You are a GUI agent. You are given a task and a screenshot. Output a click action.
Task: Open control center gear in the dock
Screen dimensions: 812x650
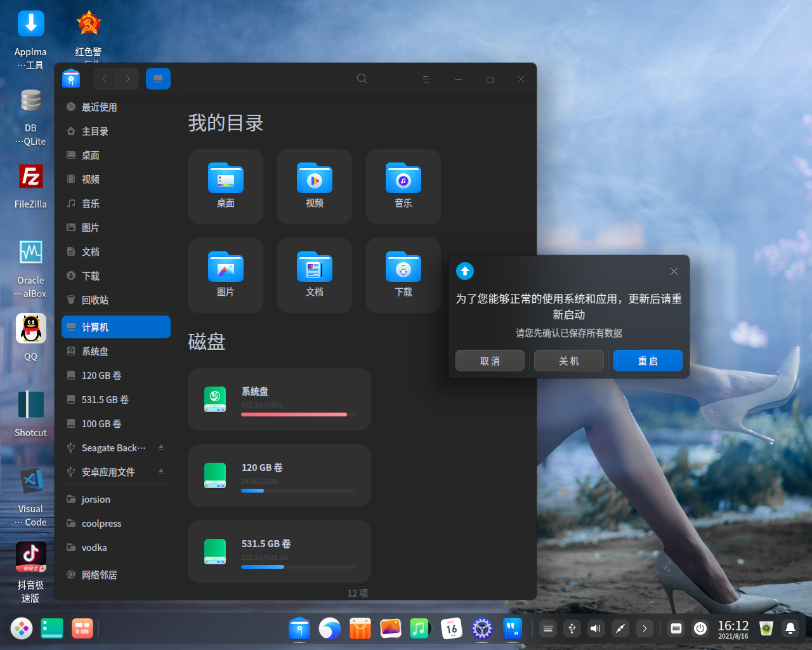[482, 628]
